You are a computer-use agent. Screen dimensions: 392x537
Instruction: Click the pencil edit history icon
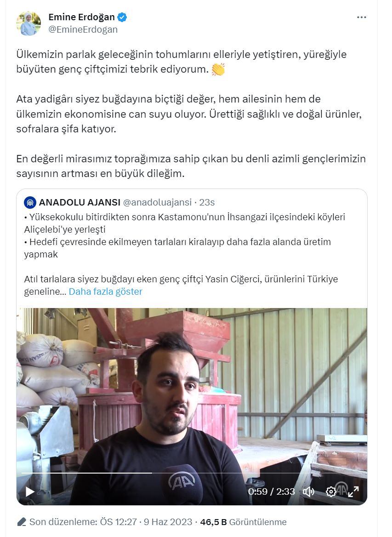22,522
